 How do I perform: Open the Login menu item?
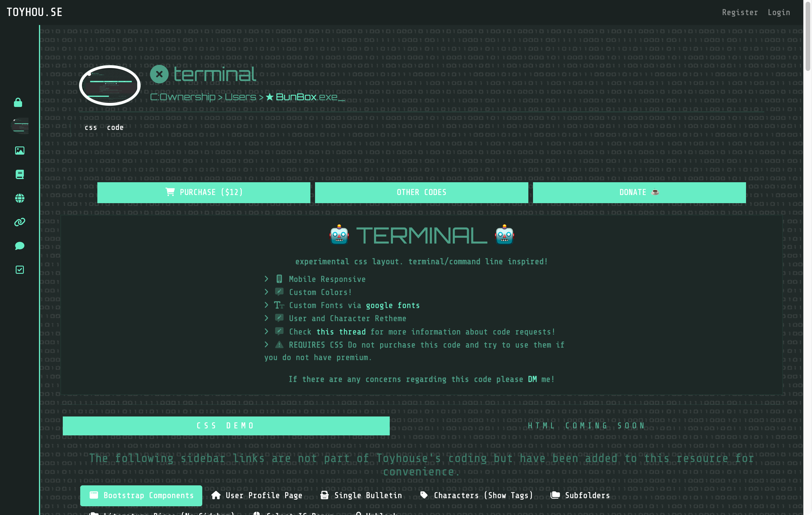point(779,12)
